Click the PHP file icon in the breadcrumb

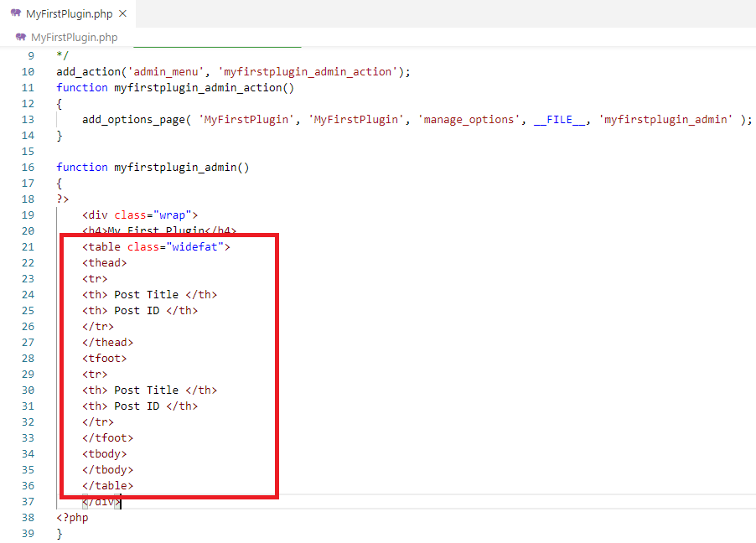(x=21, y=38)
